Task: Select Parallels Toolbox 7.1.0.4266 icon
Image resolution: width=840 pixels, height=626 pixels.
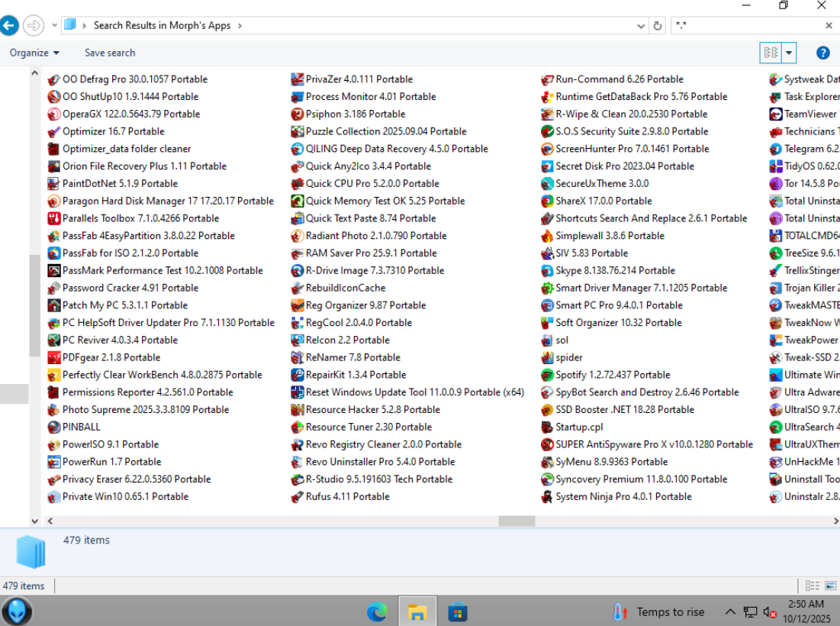Action: (x=53, y=218)
